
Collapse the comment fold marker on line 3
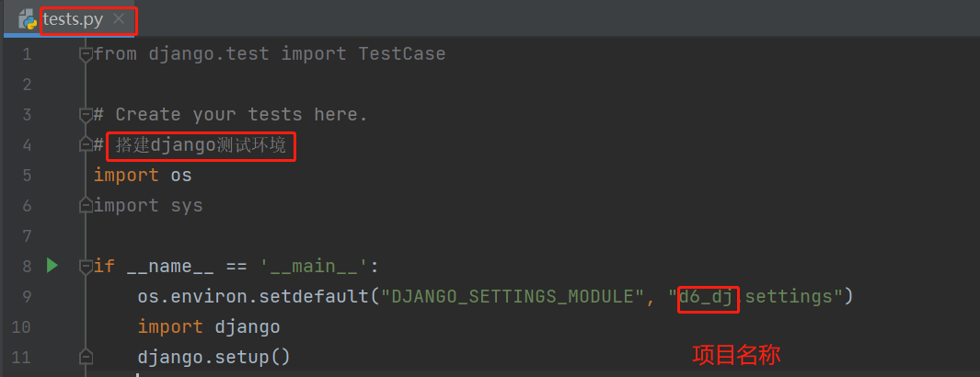(86, 115)
